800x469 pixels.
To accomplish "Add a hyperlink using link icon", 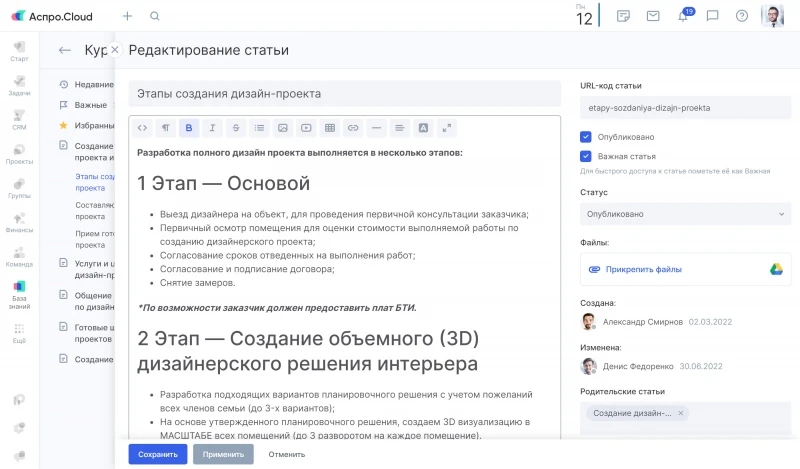I will 353,128.
